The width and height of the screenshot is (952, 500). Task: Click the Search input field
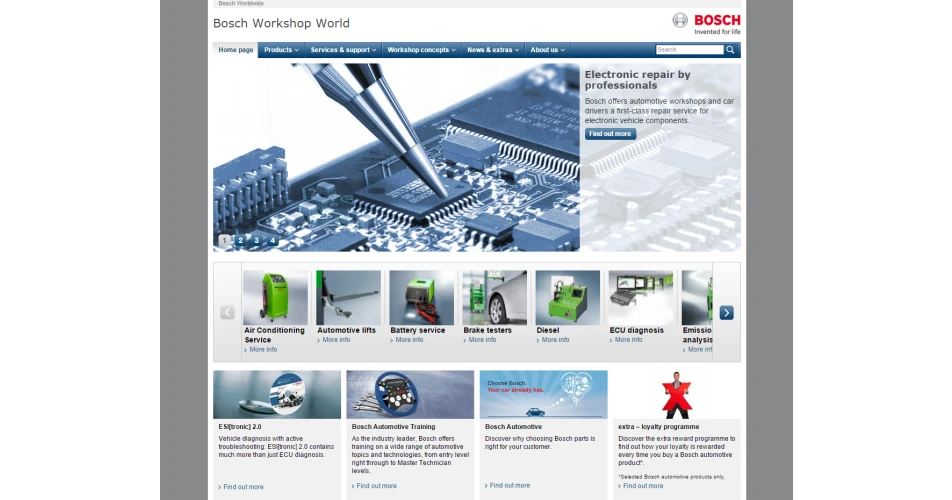[690, 50]
